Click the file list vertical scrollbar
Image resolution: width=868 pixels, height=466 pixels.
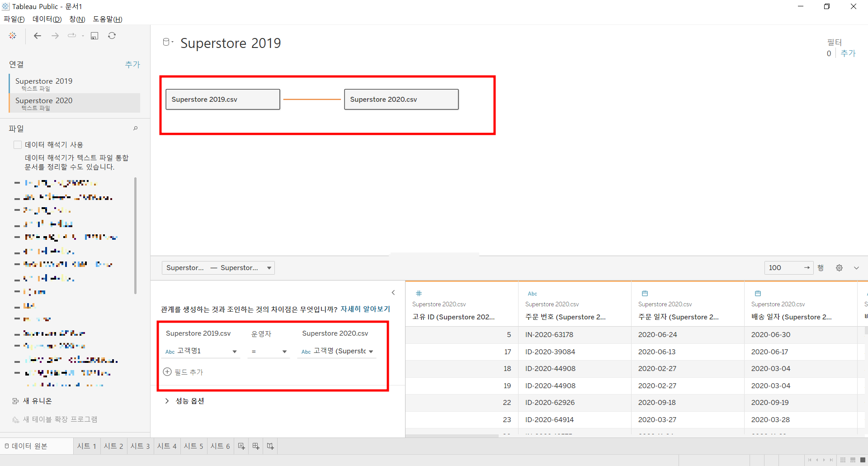pos(135,235)
